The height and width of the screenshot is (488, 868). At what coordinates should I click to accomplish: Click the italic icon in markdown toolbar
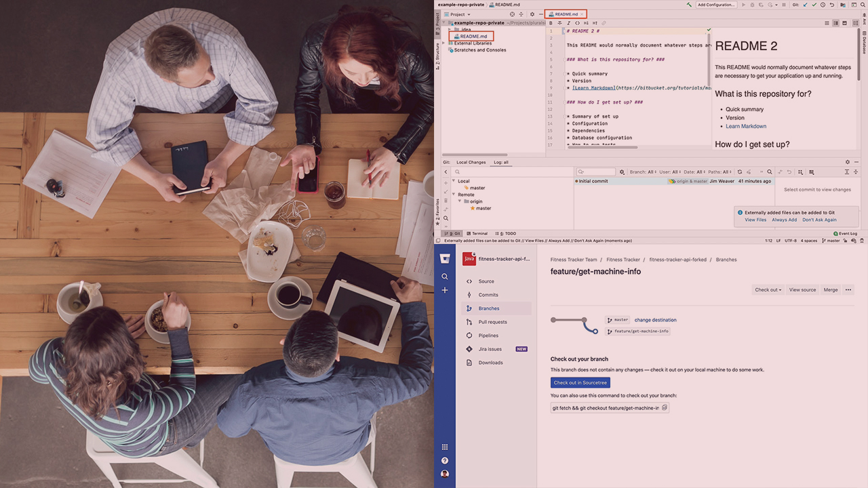(x=568, y=23)
